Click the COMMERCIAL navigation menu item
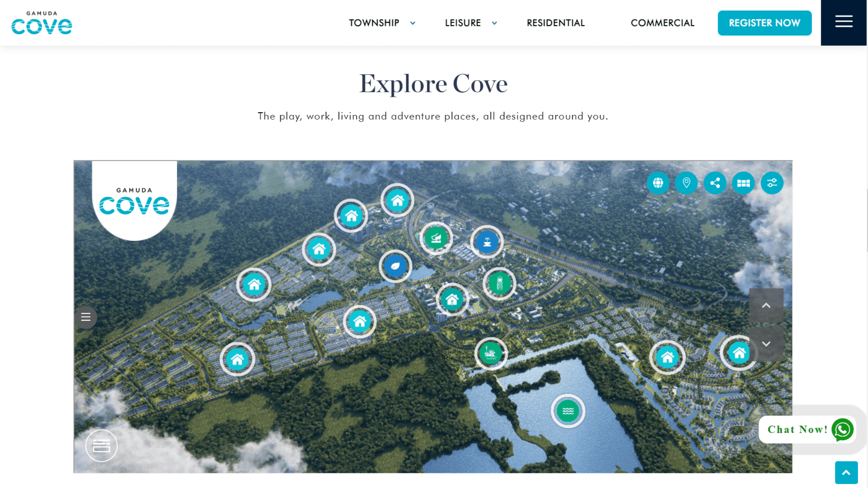This screenshot has height=488, width=868. tap(662, 22)
